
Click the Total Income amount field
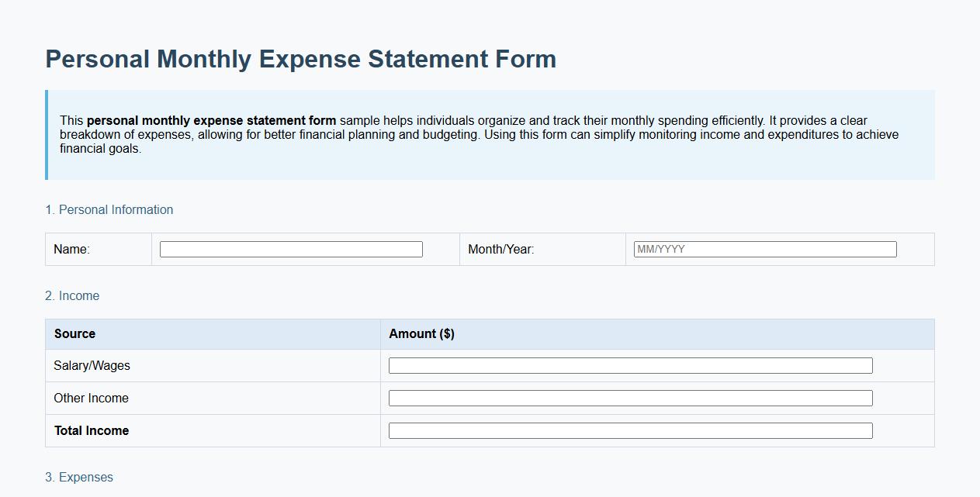[631, 430]
